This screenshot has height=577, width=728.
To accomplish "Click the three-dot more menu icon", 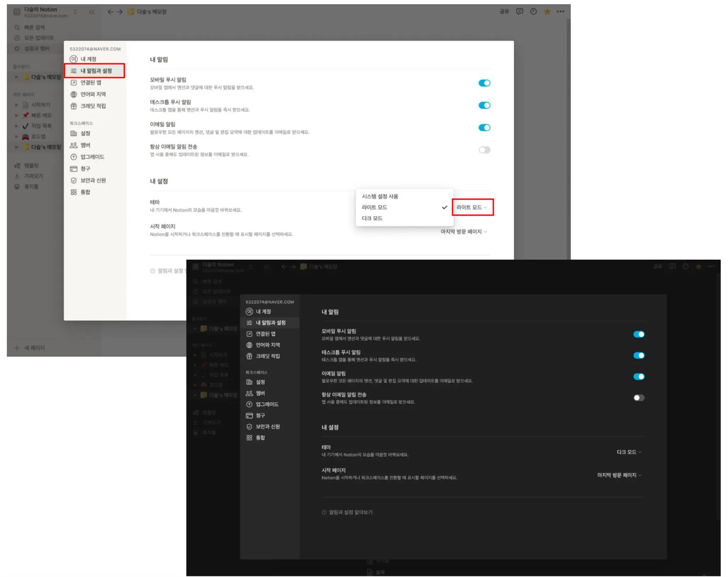I will (561, 12).
